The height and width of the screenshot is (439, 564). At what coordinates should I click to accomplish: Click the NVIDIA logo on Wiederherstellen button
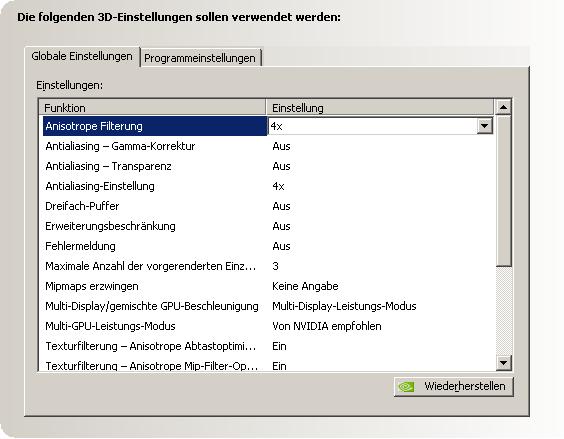[406, 387]
